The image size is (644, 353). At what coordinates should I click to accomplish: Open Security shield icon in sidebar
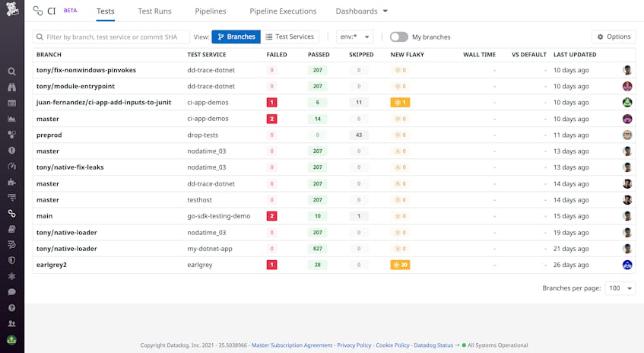coord(12,260)
